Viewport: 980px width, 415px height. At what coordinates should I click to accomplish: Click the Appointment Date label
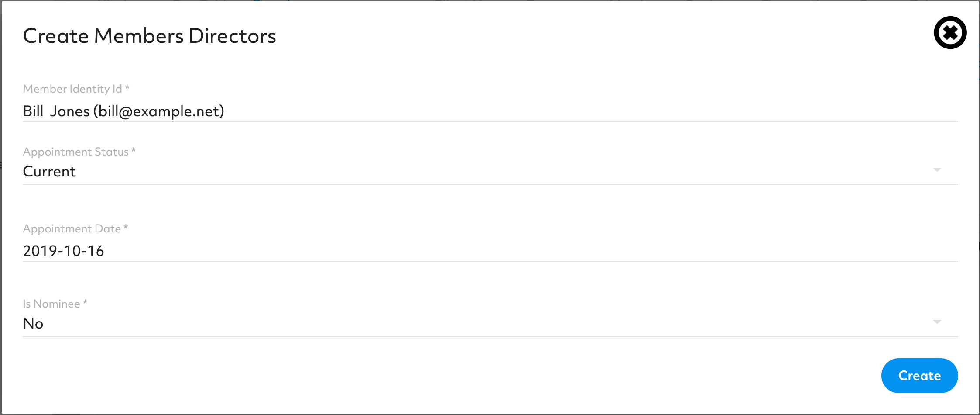click(x=75, y=228)
